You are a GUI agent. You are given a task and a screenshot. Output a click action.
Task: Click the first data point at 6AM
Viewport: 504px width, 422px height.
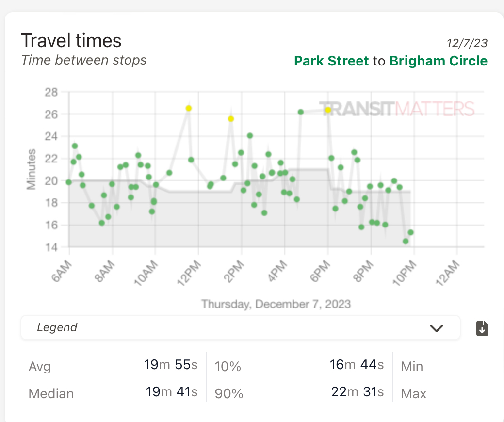(x=69, y=182)
